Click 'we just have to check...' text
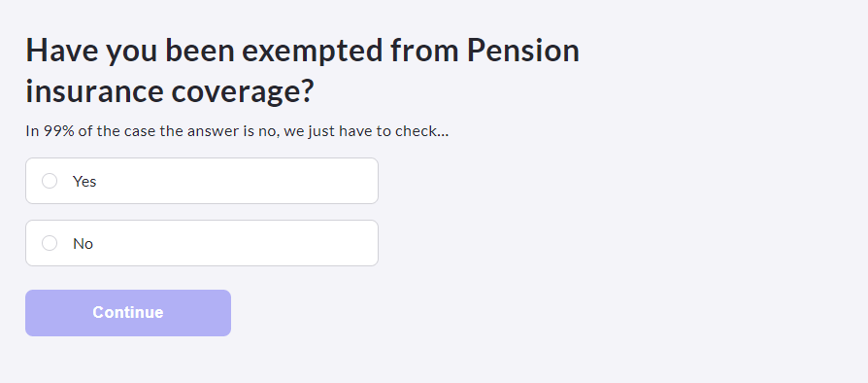Viewport: 868px width, 383px height. (366, 131)
